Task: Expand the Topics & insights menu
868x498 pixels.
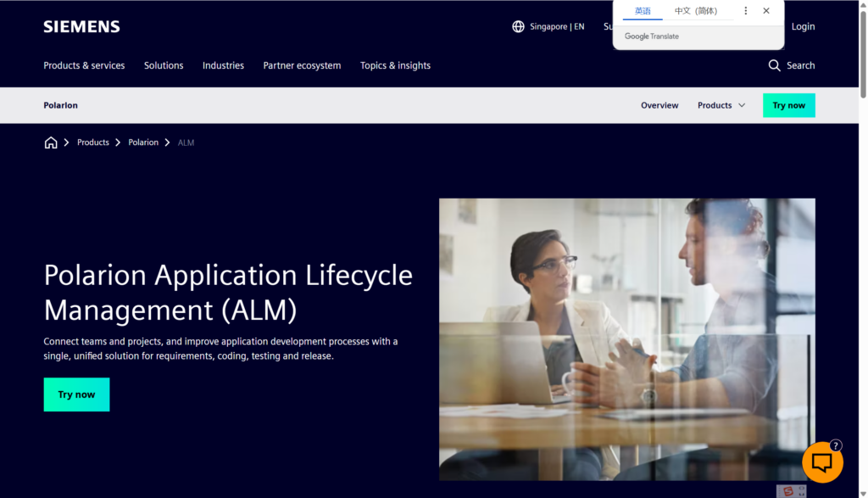Action: tap(395, 65)
